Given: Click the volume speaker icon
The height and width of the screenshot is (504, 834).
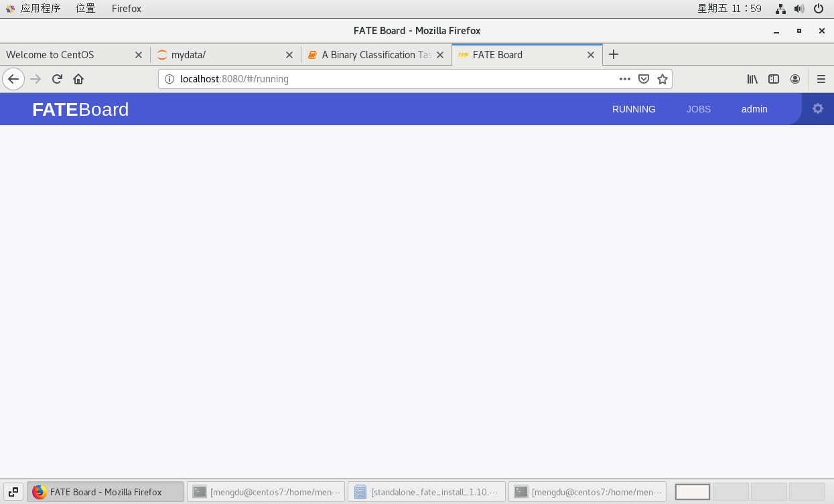Looking at the screenshot, I should click(799, 9).
